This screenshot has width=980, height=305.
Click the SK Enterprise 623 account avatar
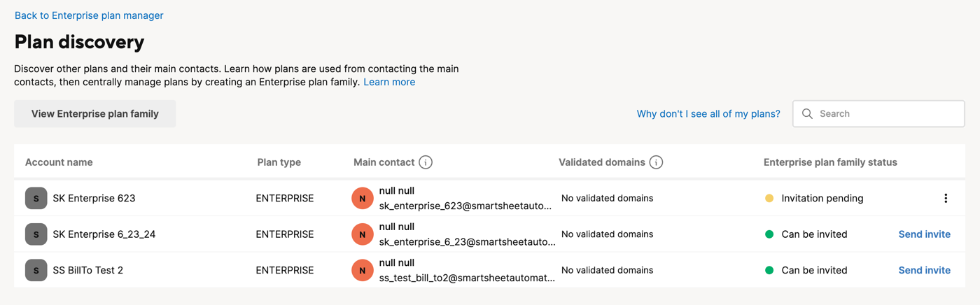36,198
